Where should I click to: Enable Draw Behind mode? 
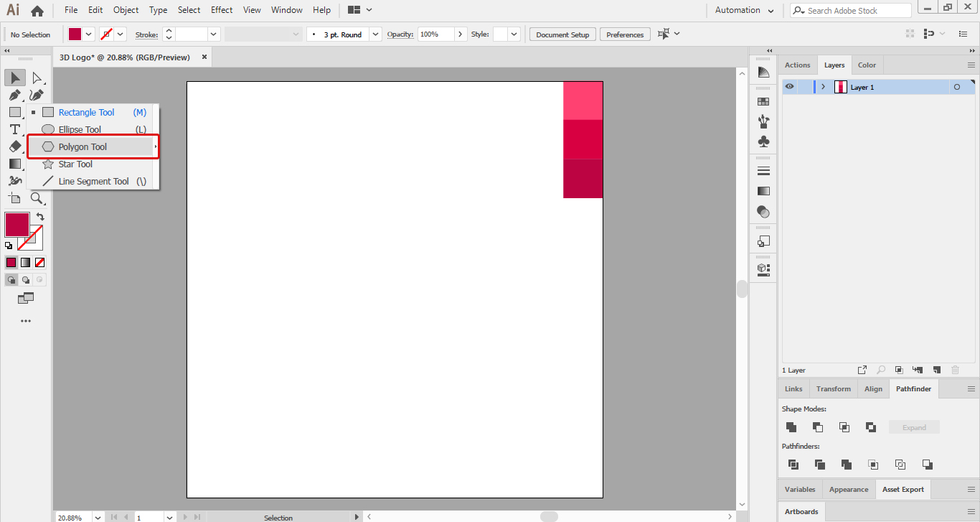coord(26,280)
